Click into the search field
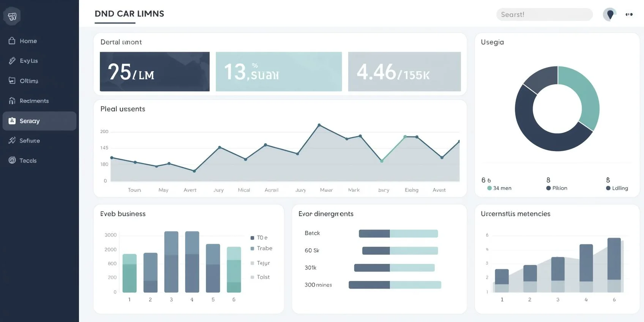644x322 pixels. tap(544, 14)
